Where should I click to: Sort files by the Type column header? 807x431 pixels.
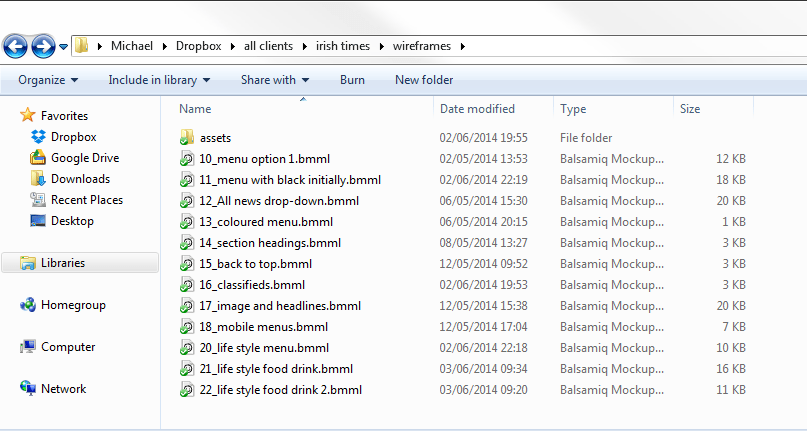point(573,109)
